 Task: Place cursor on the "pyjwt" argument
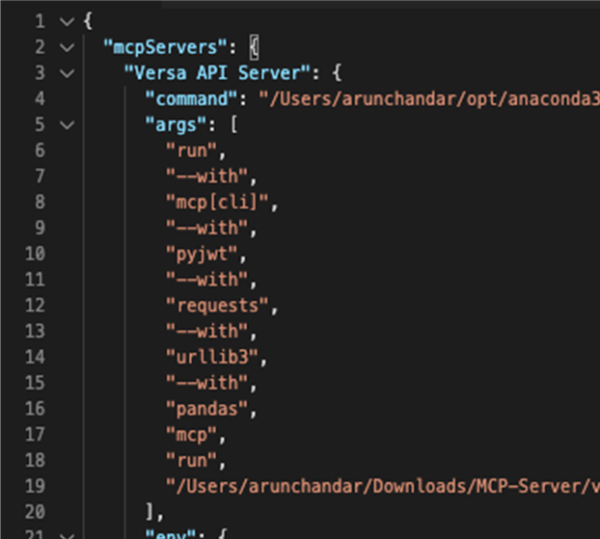tap(201, 254)
